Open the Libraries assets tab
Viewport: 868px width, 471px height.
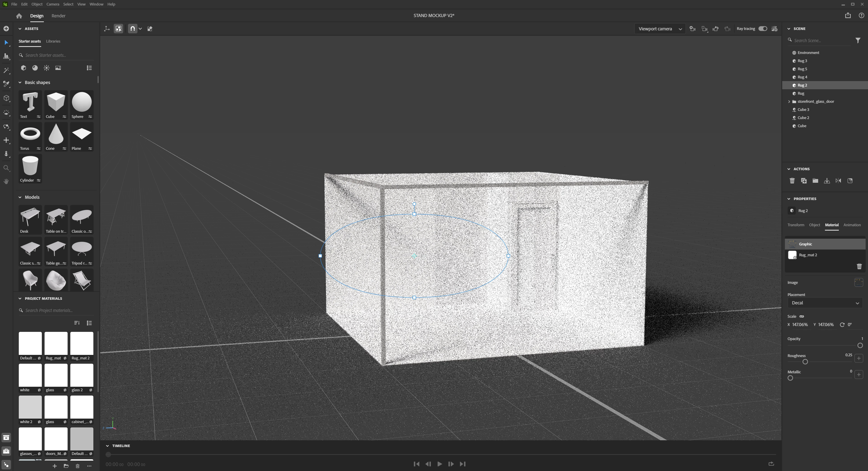coord(53,41)
